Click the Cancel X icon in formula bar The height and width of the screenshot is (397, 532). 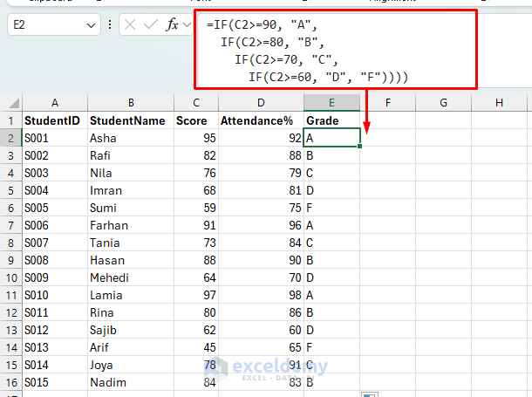pos(130,24)
